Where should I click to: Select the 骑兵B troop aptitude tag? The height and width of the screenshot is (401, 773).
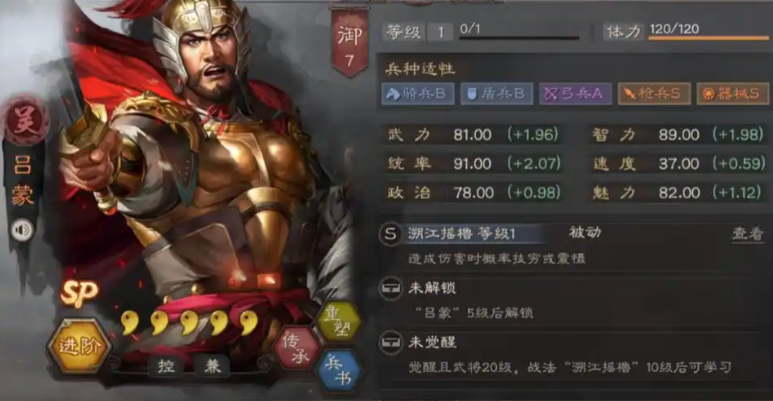pyautogui.click(x=418, y=93)
